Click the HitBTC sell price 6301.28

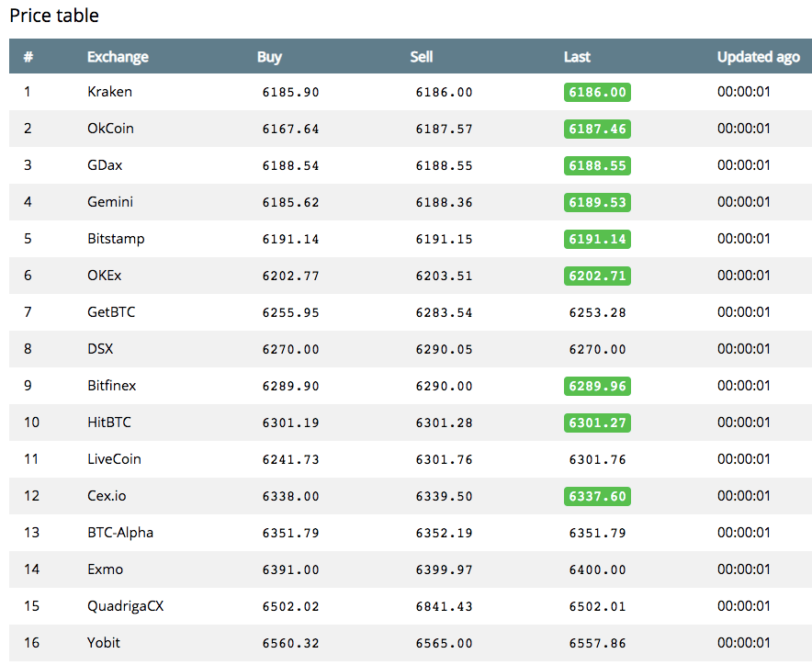point(444,423)
